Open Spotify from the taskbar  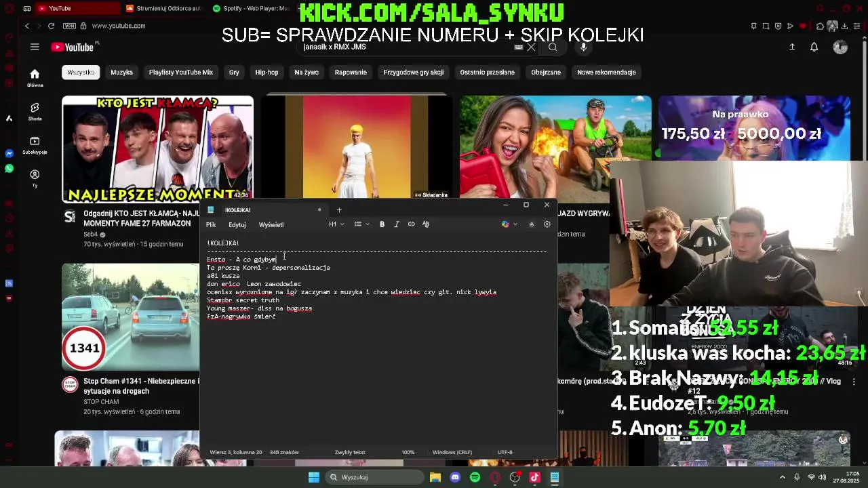[475, 477]
